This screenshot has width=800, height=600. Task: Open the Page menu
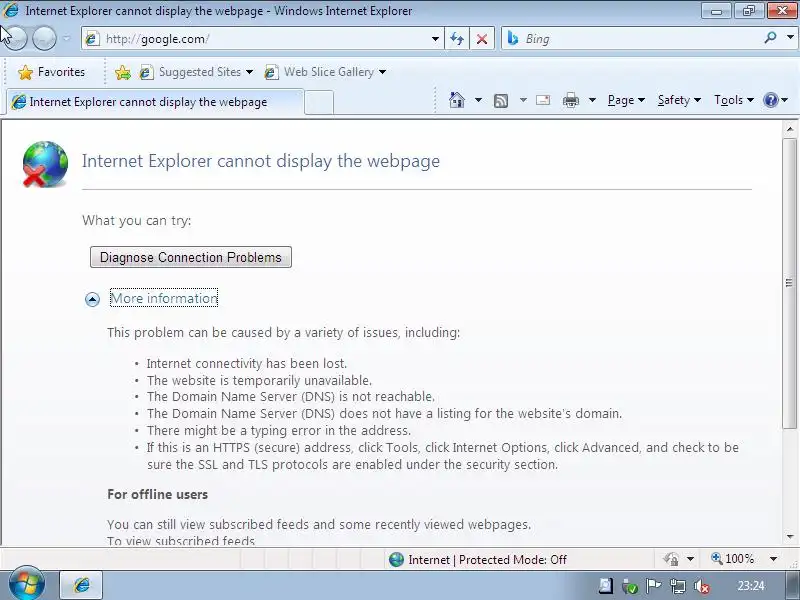(x=627, y=100)
